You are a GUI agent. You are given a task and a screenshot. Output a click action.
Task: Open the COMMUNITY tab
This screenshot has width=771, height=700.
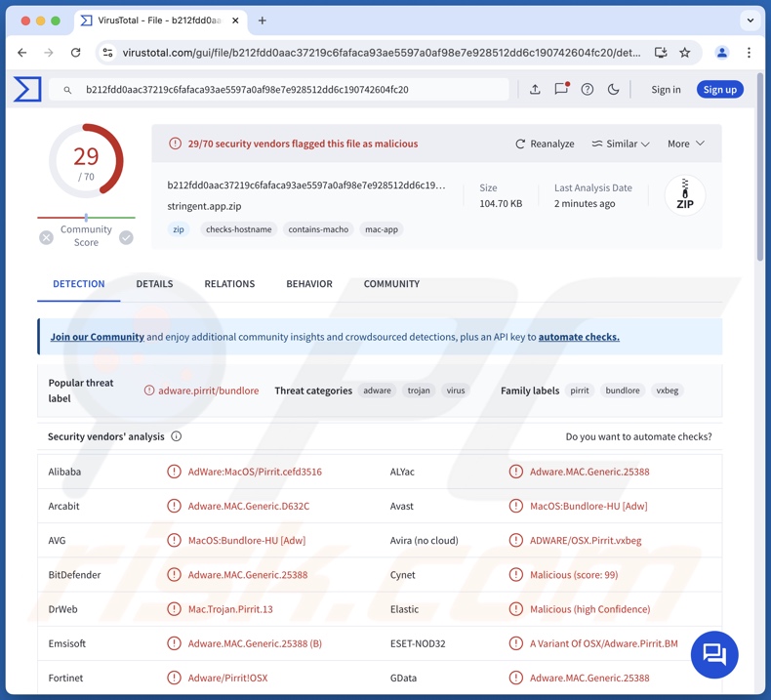(x=391, y=284)
